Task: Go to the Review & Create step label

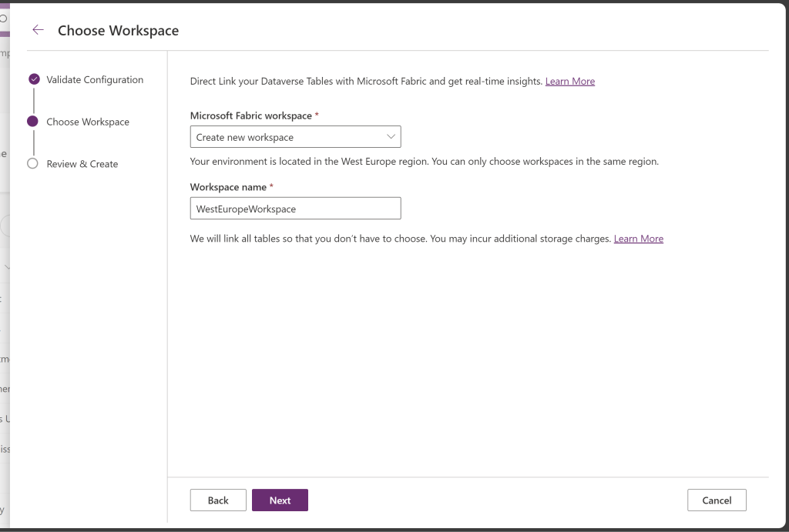Action: (82, 164)
